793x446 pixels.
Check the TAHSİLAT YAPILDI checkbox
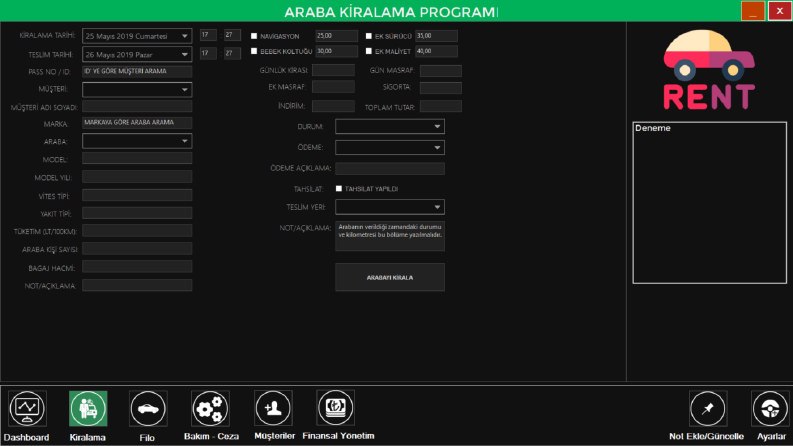click(339, 189)
